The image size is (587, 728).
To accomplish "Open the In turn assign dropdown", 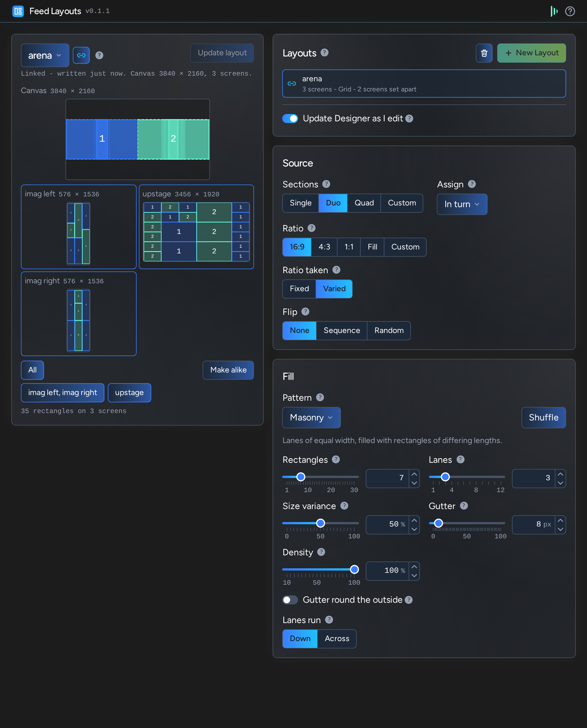I will tap(462, 204).
